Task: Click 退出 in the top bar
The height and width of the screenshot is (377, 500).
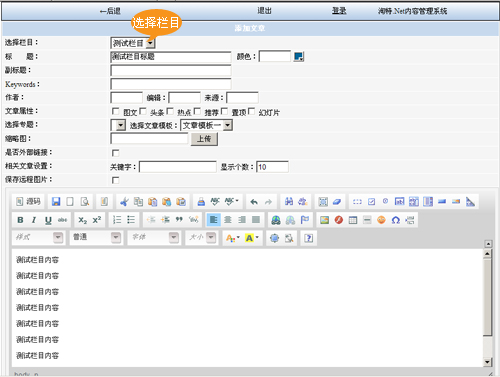Action: click(264, 11)
